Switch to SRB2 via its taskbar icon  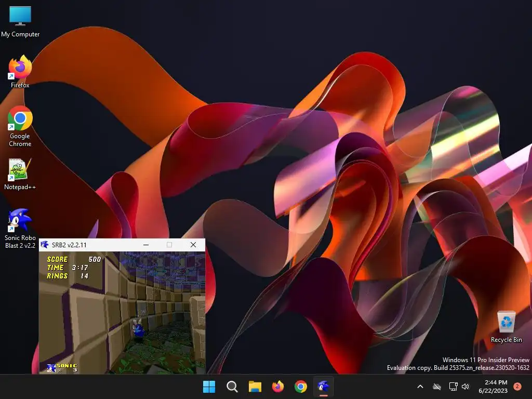[x=323, y=387]
